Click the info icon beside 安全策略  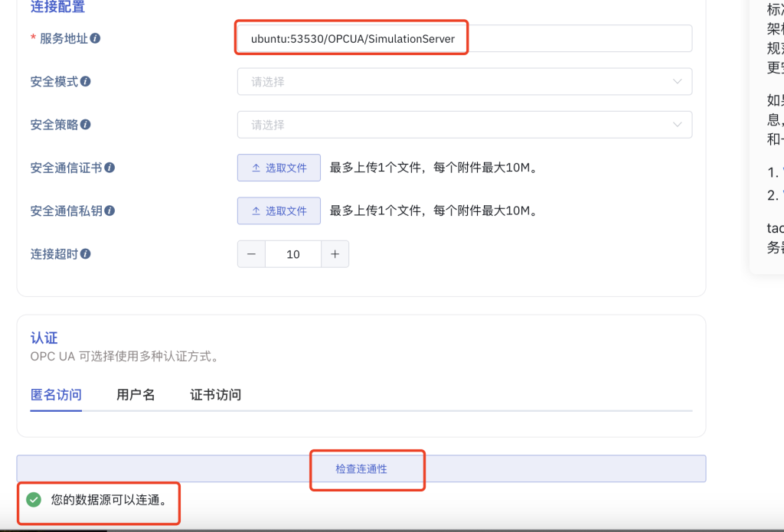point(86,125)
